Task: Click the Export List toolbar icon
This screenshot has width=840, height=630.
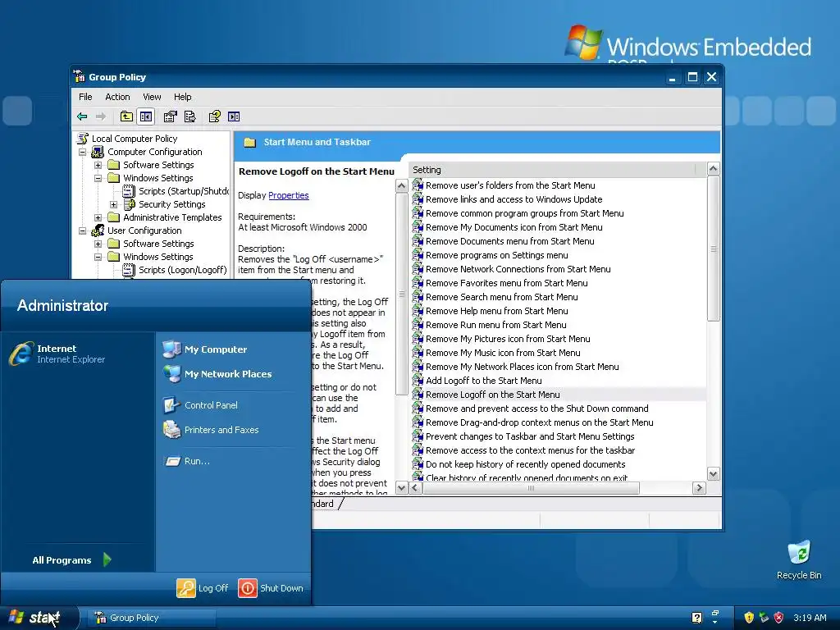Action: click(189, 116)
